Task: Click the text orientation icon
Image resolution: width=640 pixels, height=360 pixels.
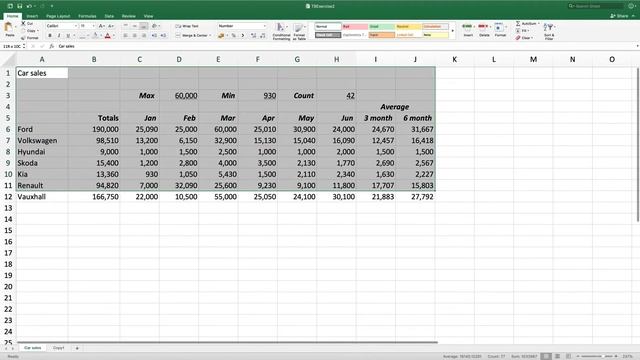Action: (154, 26)
